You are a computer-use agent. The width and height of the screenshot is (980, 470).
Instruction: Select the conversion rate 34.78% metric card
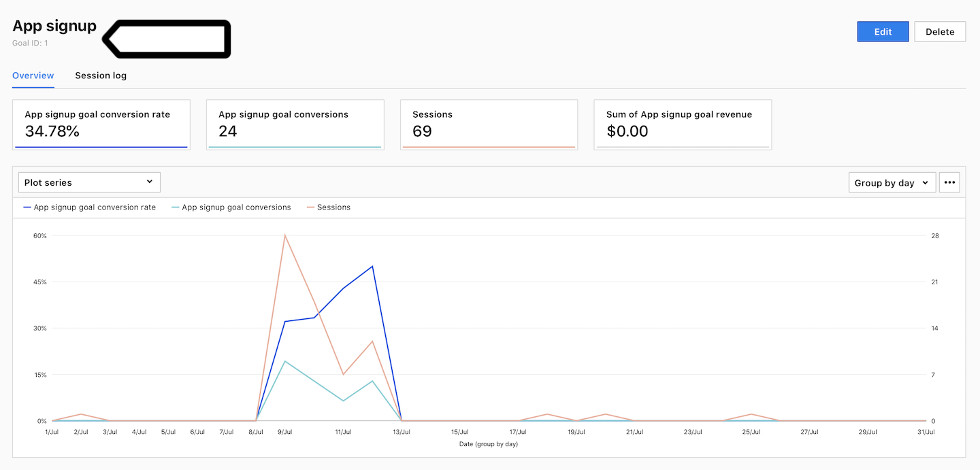(101, 124)
